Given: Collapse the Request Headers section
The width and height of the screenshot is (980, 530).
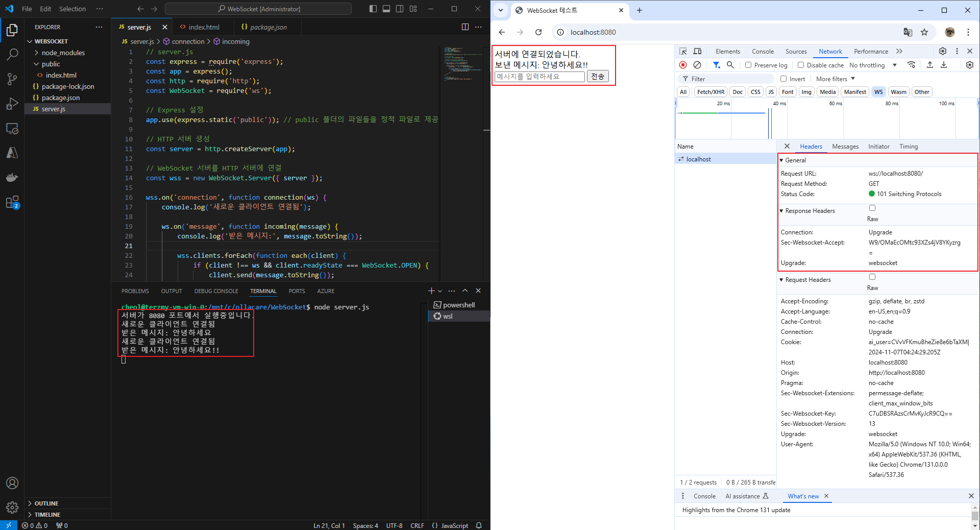Looking at the screenshot, I should tap(781, 280).
